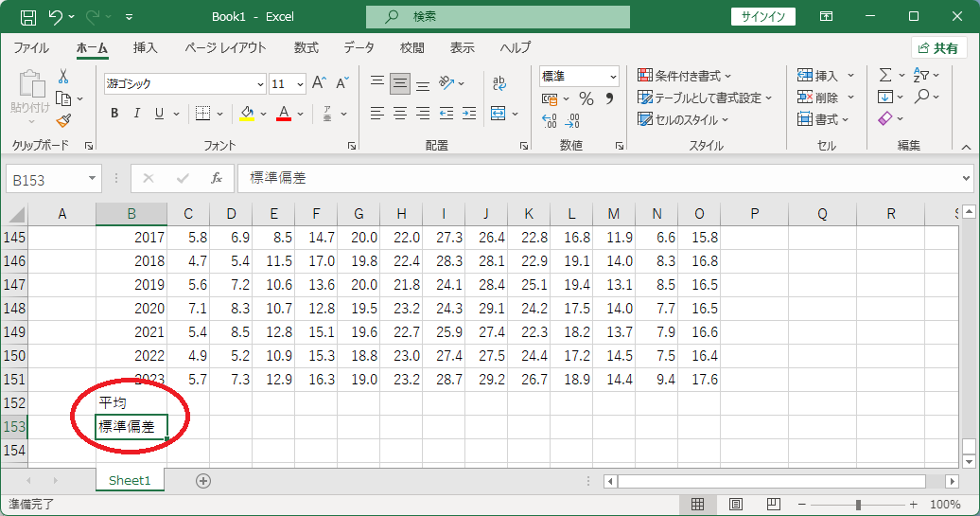Switch to page layout view icon
Image resolution: width=980 pixels, height=516 pixels.
pyautogui.click(x=736, y=504)
